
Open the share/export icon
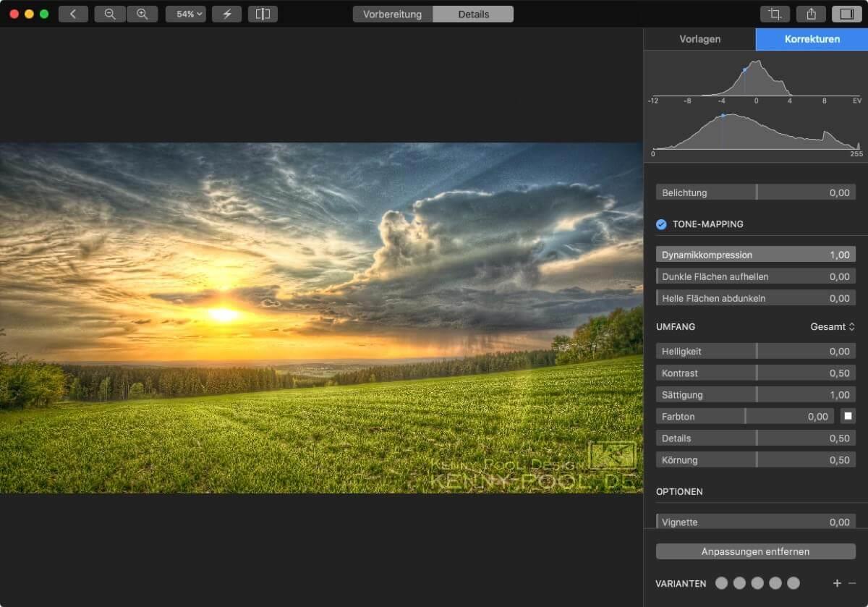[x=811, y=14]
